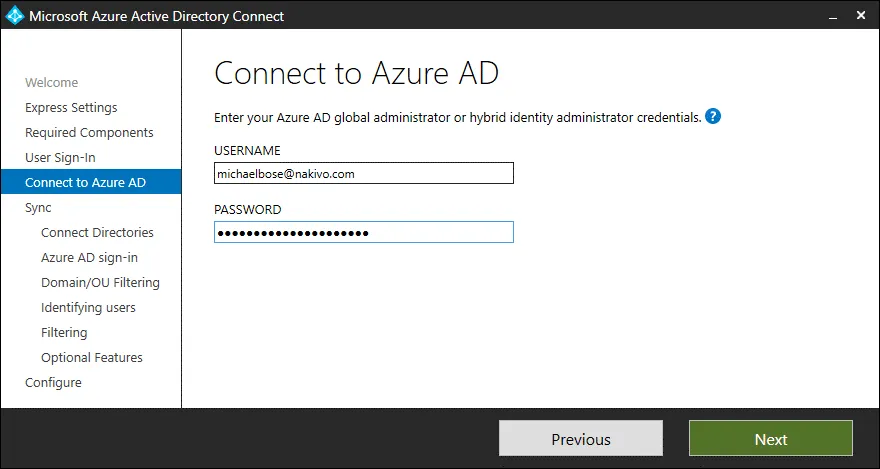Open the blue help question mark icon
This screenshot has width=880, height=469.
[x=713, y=117]
